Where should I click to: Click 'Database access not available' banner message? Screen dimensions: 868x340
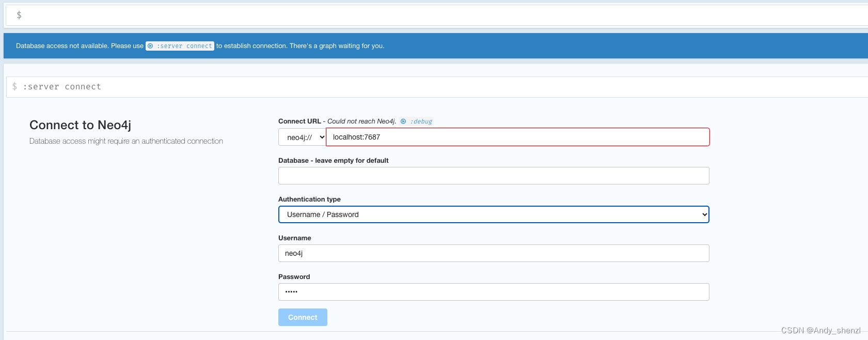[x=200, y=46]
